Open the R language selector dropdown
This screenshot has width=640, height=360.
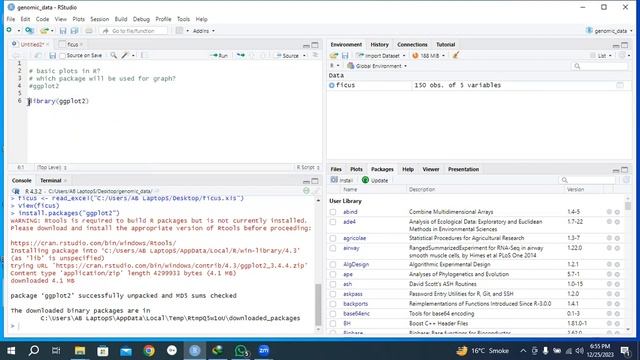334,66
